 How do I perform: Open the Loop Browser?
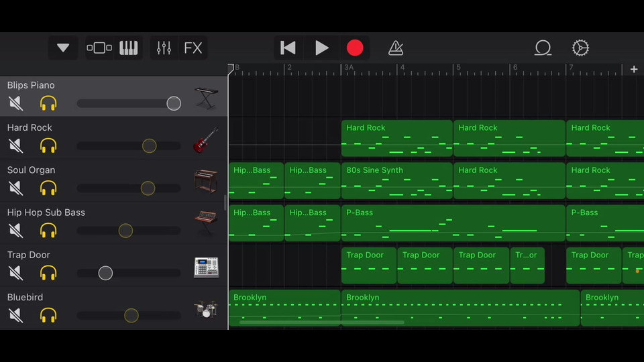coord(543,48)
